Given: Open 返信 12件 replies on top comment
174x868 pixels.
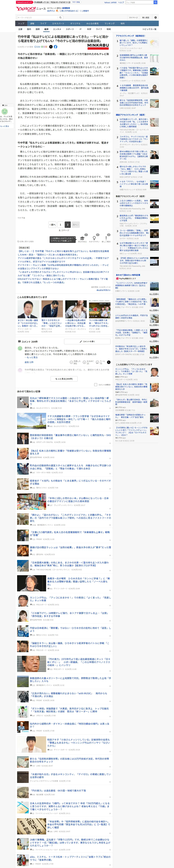Looking at the screenshot, I should (x=29, y=362).
